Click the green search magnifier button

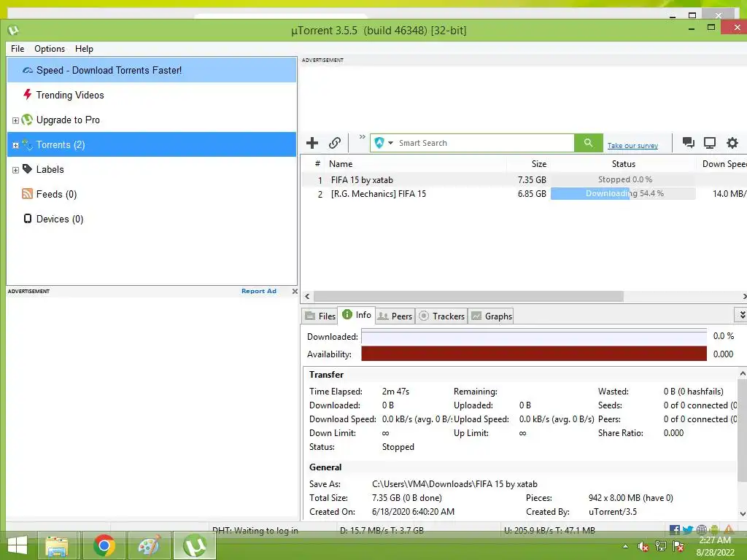point(589,143)
